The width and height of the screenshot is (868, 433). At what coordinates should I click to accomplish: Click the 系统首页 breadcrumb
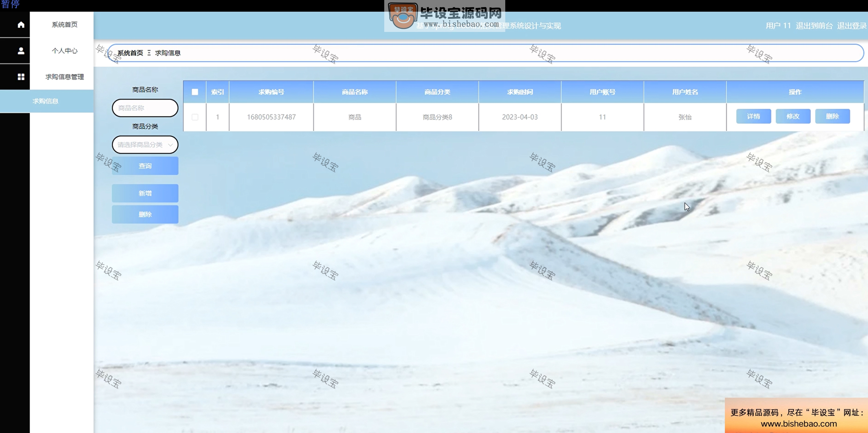coord(130,53)
